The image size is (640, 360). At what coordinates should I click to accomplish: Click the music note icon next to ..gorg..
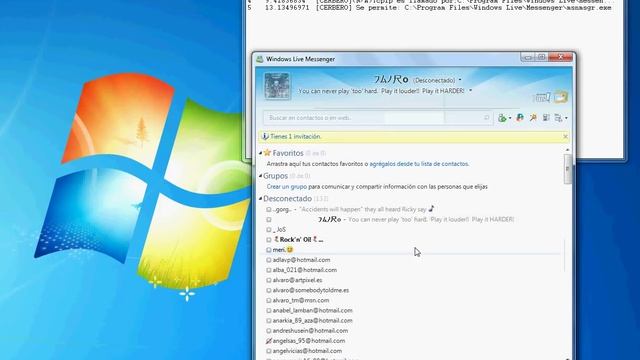coord(431,209)
